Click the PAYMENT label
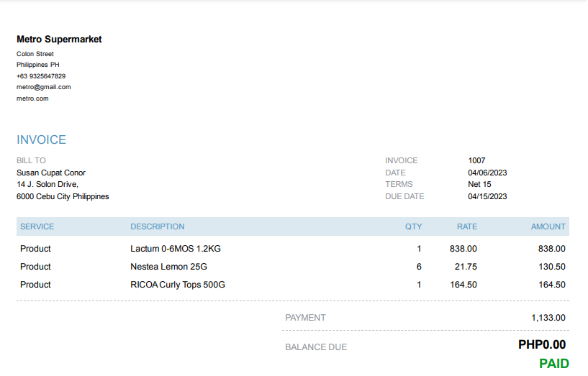 [x=305, y=318]
